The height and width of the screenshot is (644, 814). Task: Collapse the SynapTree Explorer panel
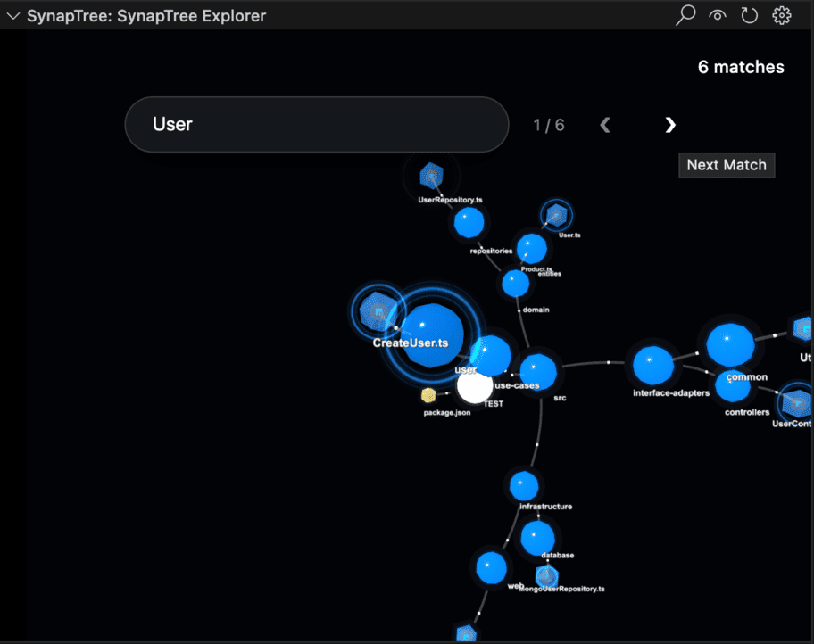(x=12, y=15)
